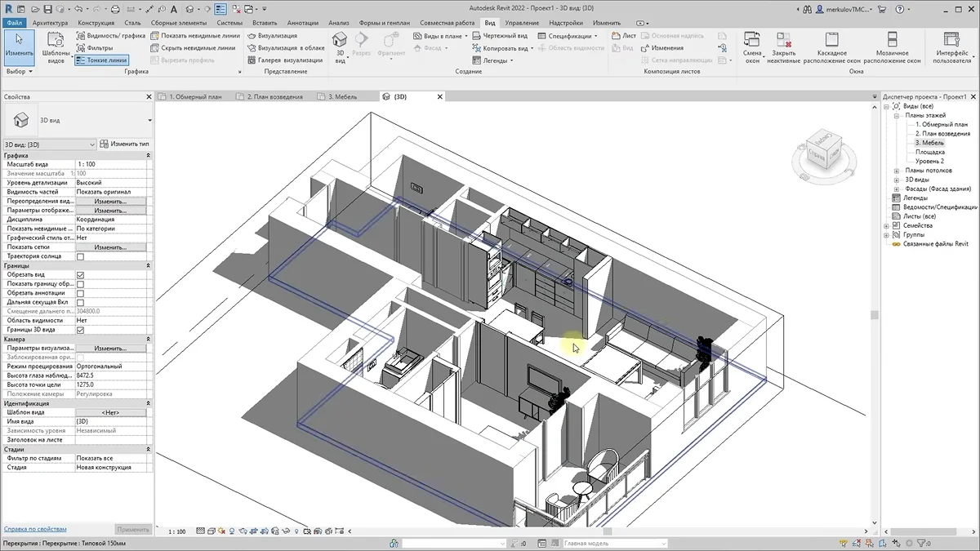Open the Аннотации ribbon tab

(x=303, y=24)
